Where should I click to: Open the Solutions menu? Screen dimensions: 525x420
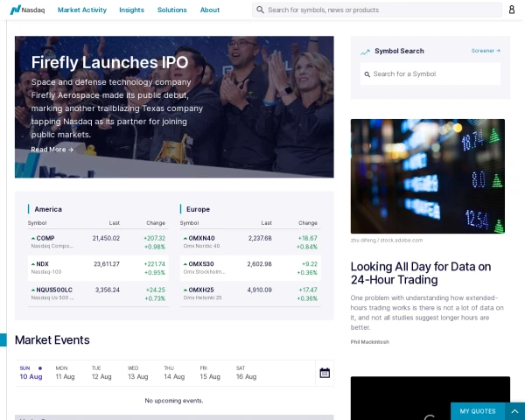click(x=172, y=10)
